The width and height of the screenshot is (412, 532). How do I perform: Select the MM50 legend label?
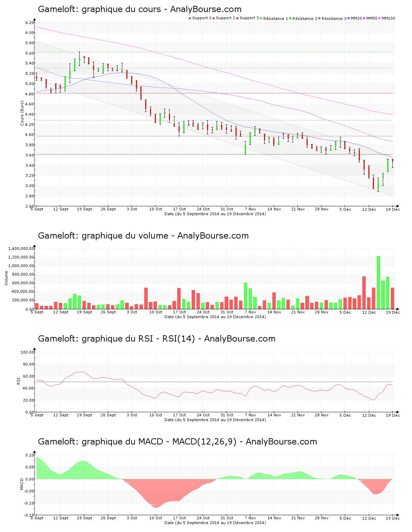point(372,18)
